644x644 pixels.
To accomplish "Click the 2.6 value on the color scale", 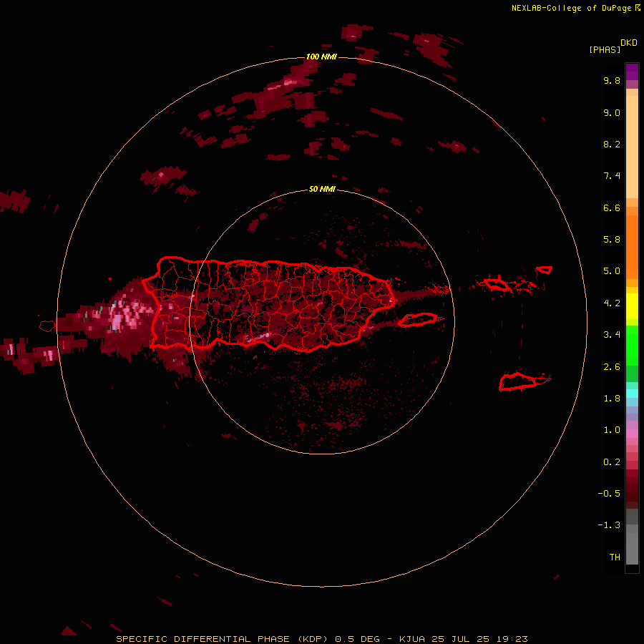I will pos(612,367).
